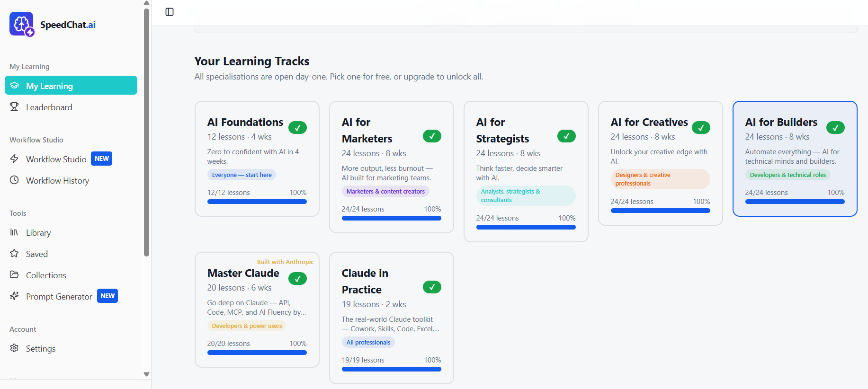
Task: Click '12 lessons · 4 wks' in AI Foundations
Action: point(240,137)
